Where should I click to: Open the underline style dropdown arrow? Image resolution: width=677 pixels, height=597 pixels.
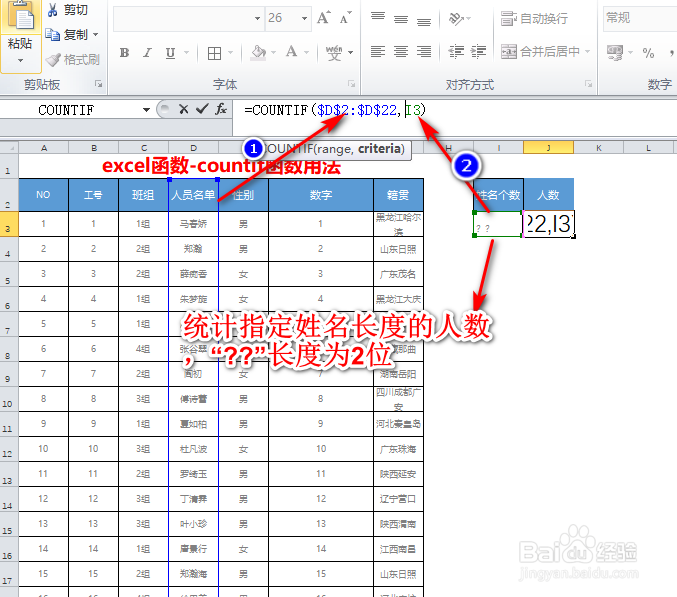coord(187,53)
